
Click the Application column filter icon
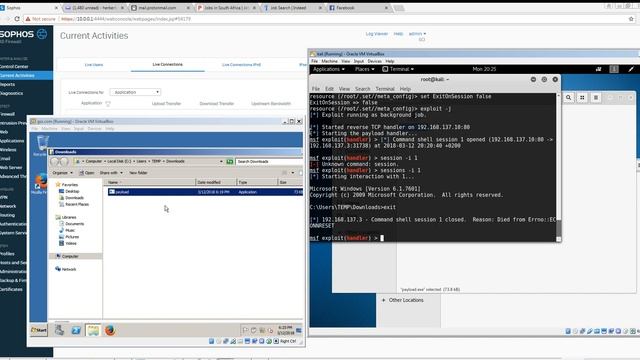pos(108,104)
